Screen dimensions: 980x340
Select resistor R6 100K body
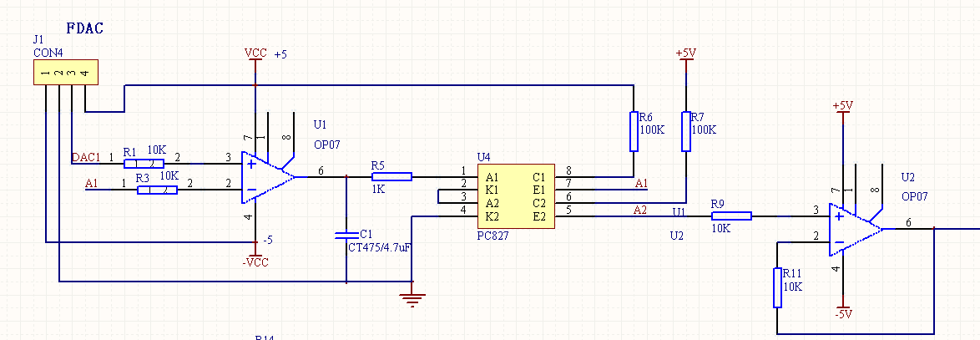pos(634,131)
